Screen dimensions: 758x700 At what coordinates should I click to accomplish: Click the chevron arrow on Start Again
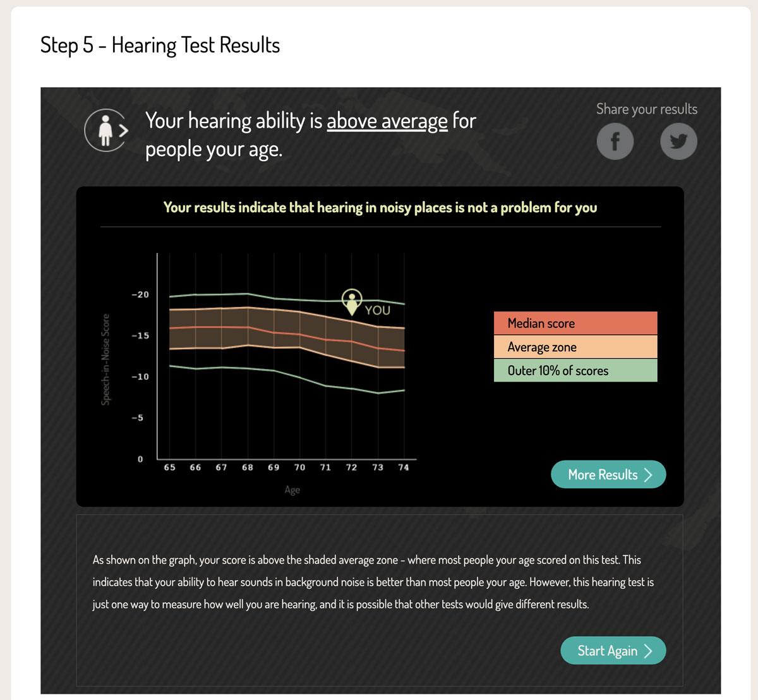648,651
